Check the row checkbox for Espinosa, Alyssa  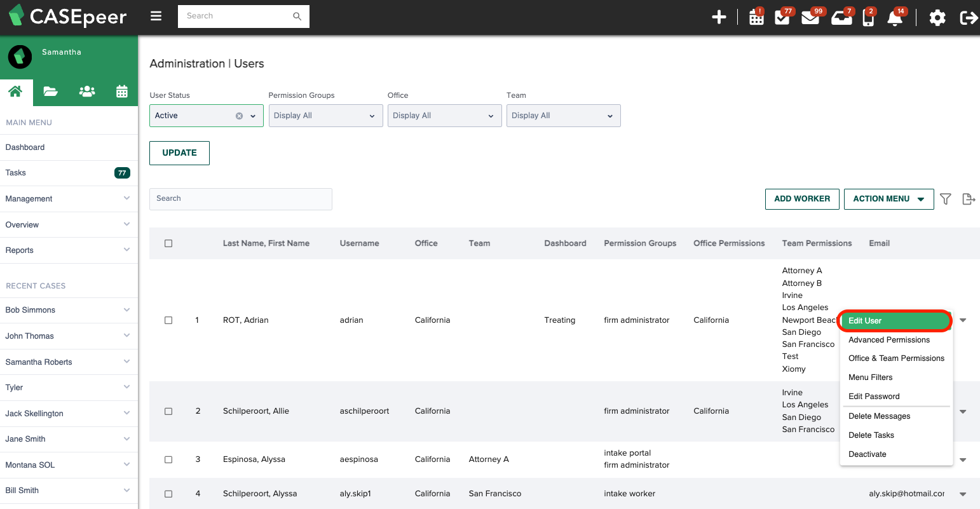pos(168,459)
